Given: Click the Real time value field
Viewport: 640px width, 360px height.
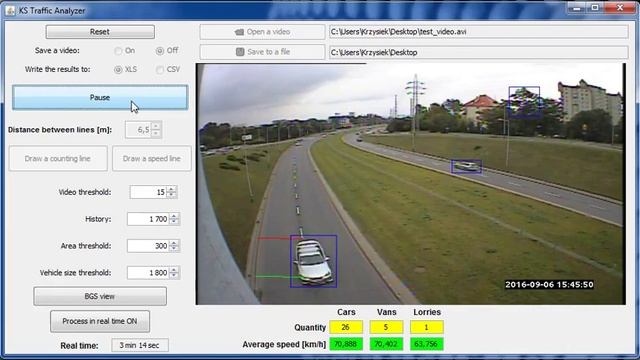Looking at the screenshot, I should point(140,345).
